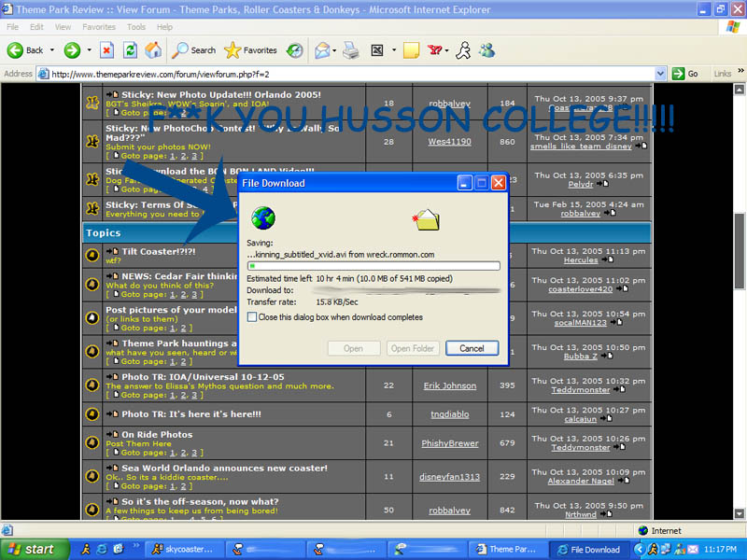Click the download progress bar
This screenshot has height=560, width=747.
[x=373, y=266]
